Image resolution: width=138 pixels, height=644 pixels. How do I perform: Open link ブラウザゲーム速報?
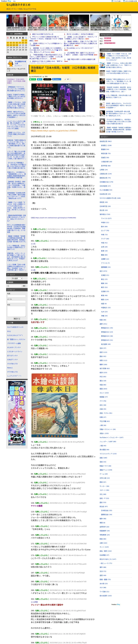pyautogui.click(x=14, y=343)
